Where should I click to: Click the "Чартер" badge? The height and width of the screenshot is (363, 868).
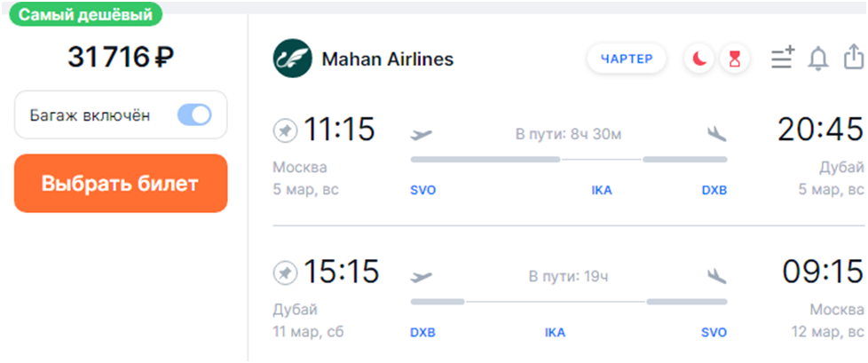627,59
